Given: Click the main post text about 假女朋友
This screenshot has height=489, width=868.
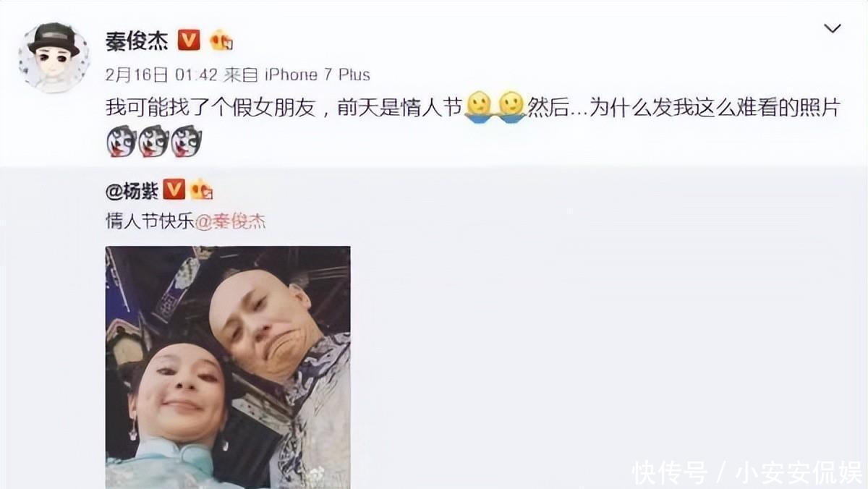Looking at the screenshot, I should 472,108.
